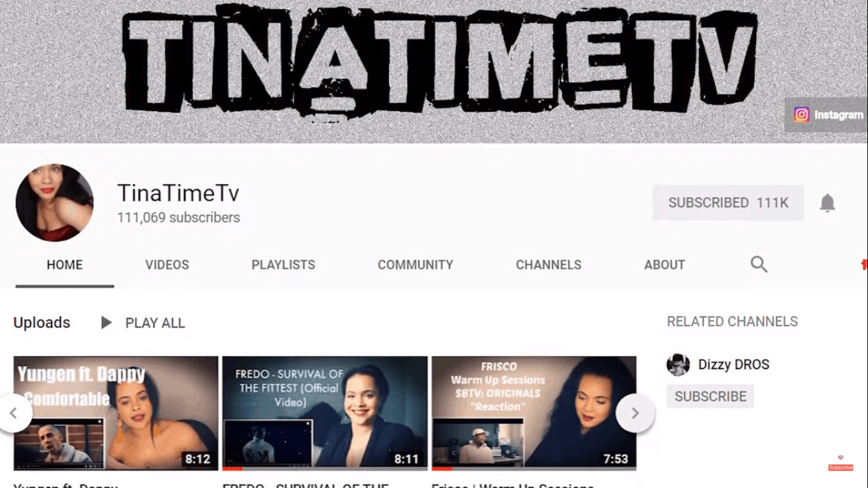Image resolution: width=868 pixels, height=488 pixels.
Task: Show previous uploads with left arrow
Action: [13, 413]
